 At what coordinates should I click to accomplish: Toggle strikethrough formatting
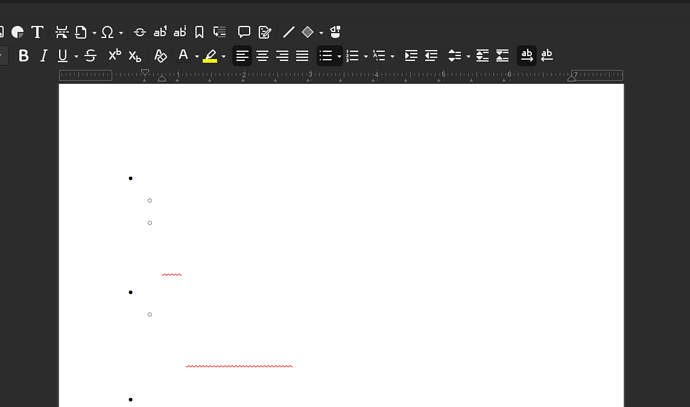point(90,56)
